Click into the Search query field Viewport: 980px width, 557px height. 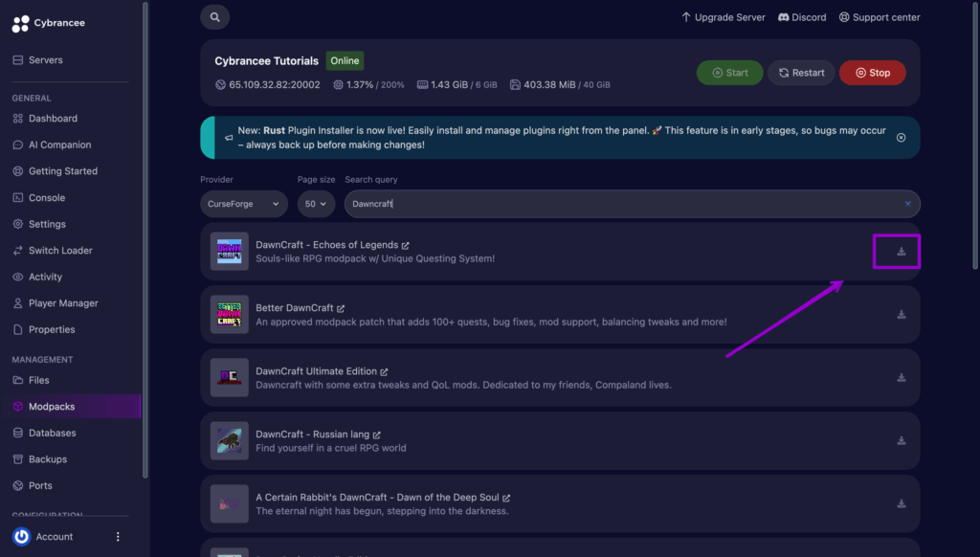point(622,204)
